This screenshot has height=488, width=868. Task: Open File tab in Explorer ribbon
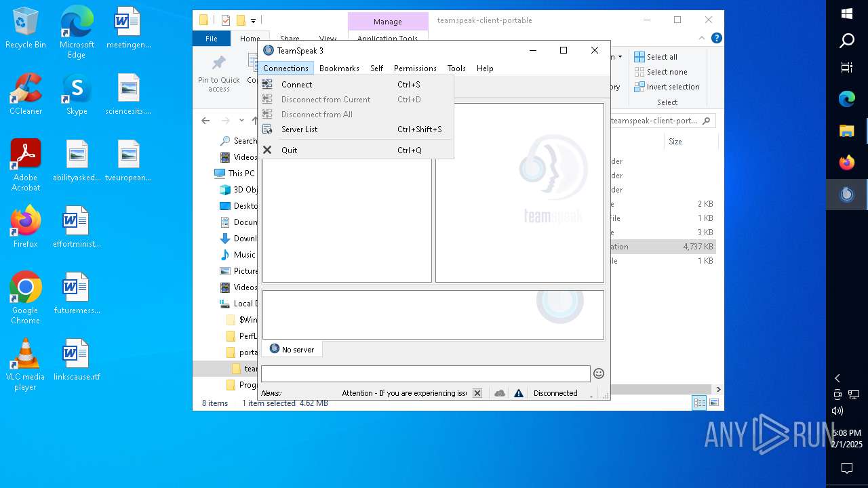[212, 39]
